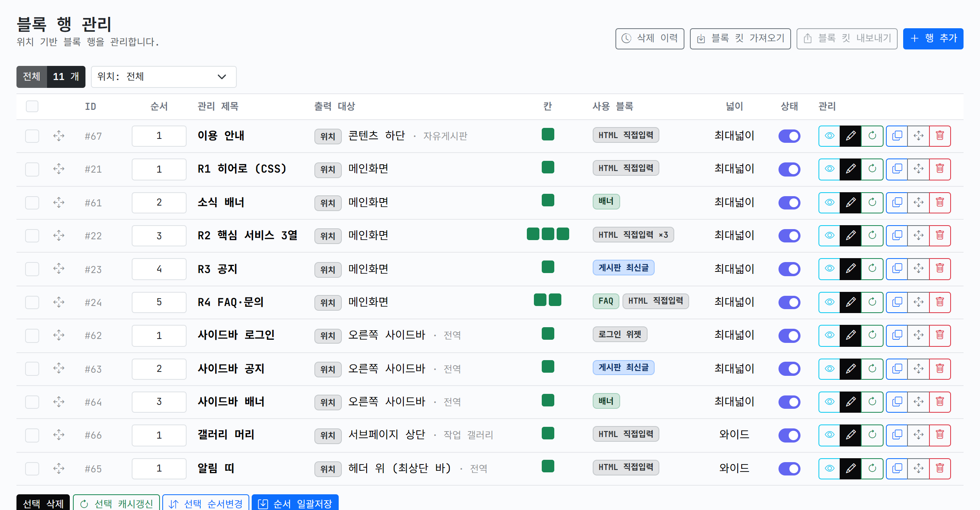Open the 위치: 전체 filter dropdown
The image size is (980, 510).
pos(163,76)
